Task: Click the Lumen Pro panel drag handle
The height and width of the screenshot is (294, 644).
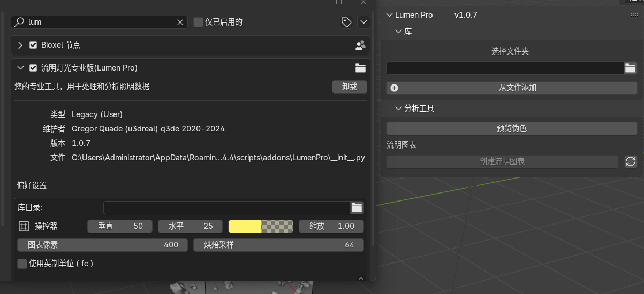Action: tap(634, 15)
